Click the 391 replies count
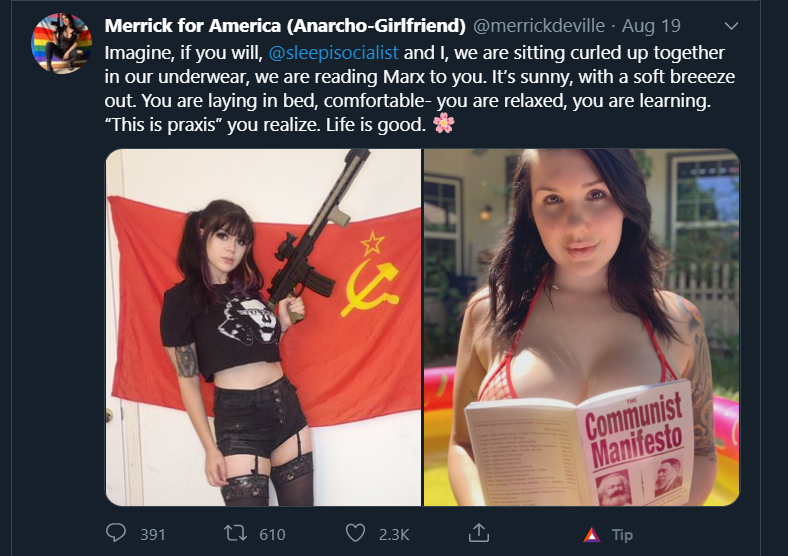 [x=153, y=534]
